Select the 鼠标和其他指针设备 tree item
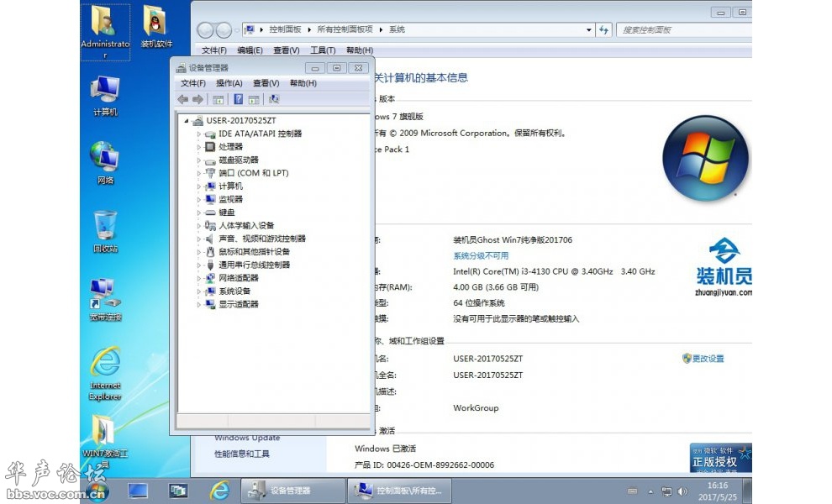The image size is (832, 504). (x=254, y=252)
